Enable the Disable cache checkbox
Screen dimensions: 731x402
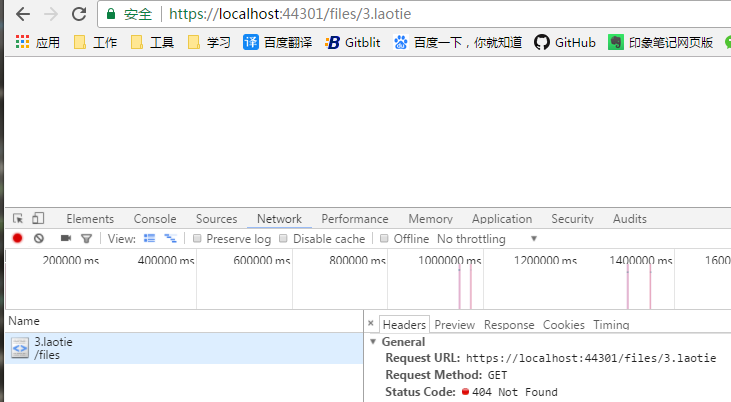coord(283,238)
